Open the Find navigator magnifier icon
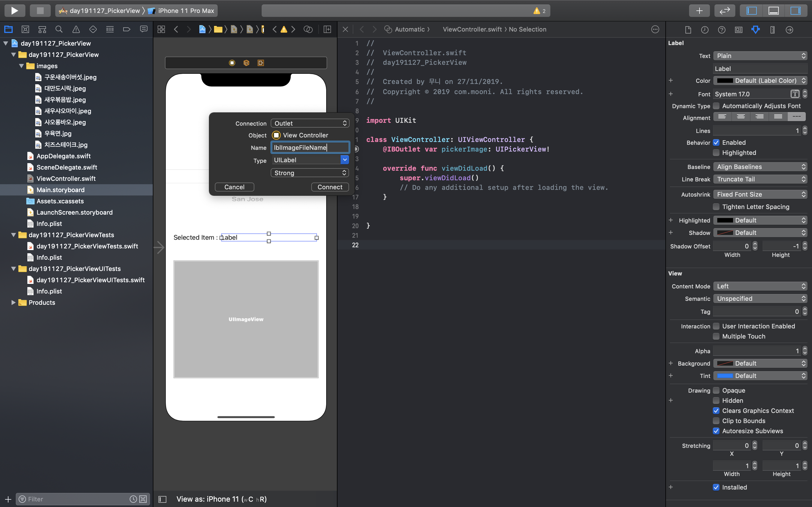812x507 pixels. pos(59,30)
